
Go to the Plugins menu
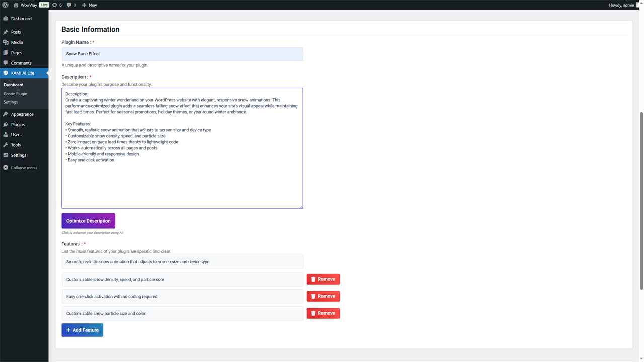pyautogui.click(x=18, y=124)
